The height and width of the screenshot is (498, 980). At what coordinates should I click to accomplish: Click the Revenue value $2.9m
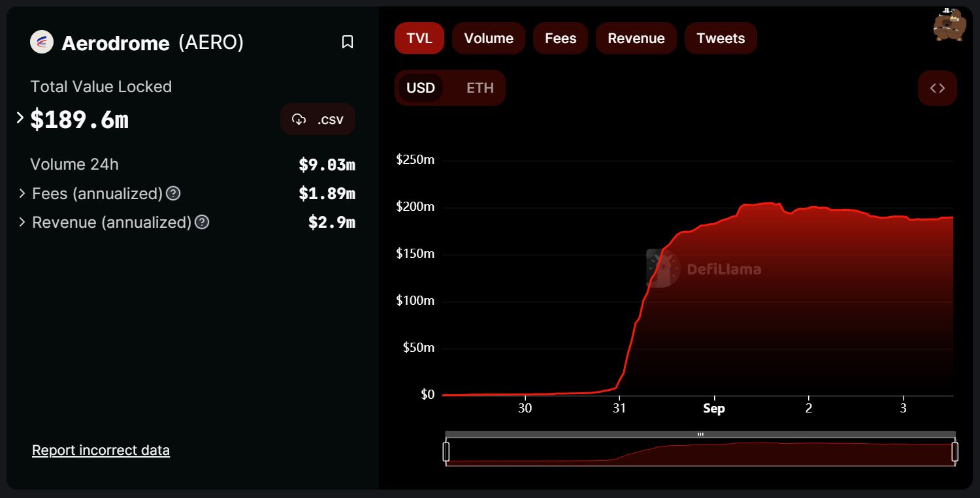pyautogui.click(x=332, y=223)
